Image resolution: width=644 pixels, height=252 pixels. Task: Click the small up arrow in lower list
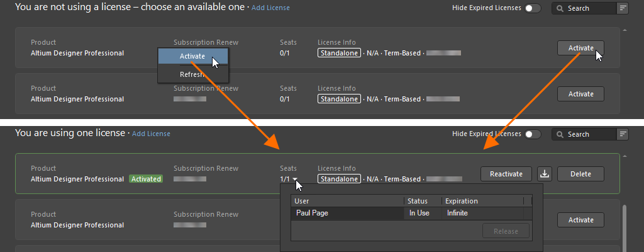click(x=625, y=156)
